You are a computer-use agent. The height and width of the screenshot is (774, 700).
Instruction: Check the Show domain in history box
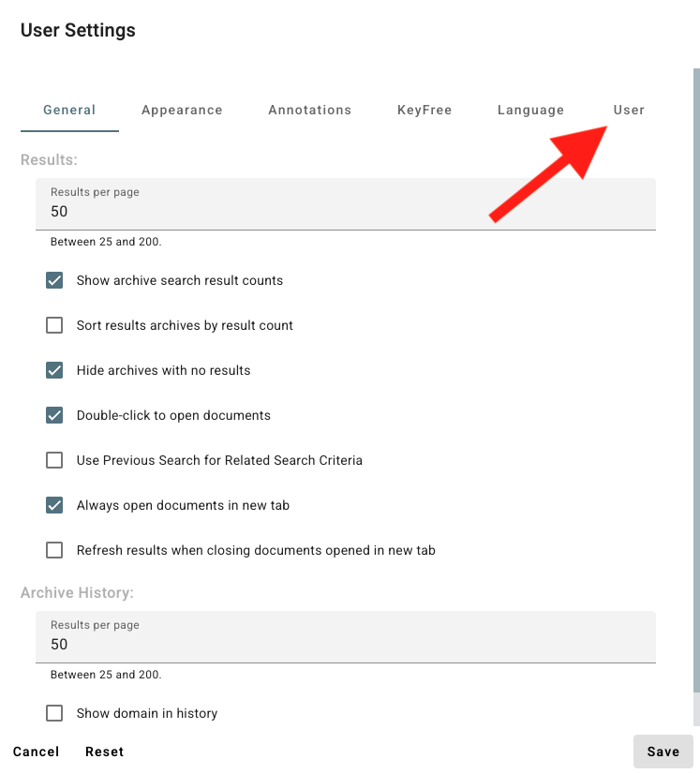(54, 713)
